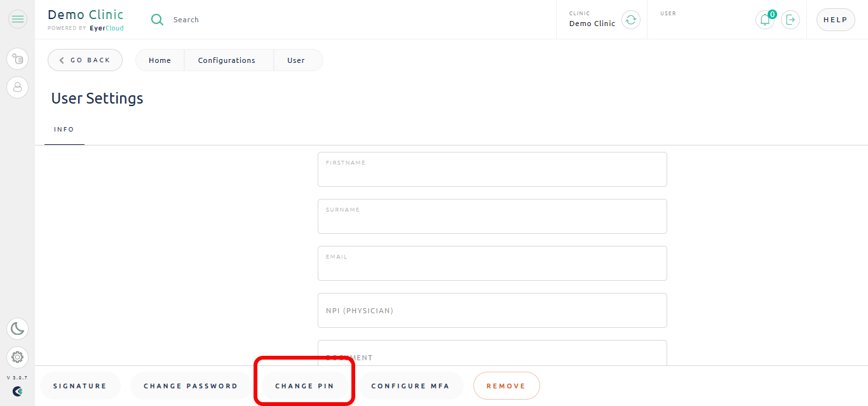The image size is (868, 406).
Task: Click the HELP button
Action: tap(836, 20)
